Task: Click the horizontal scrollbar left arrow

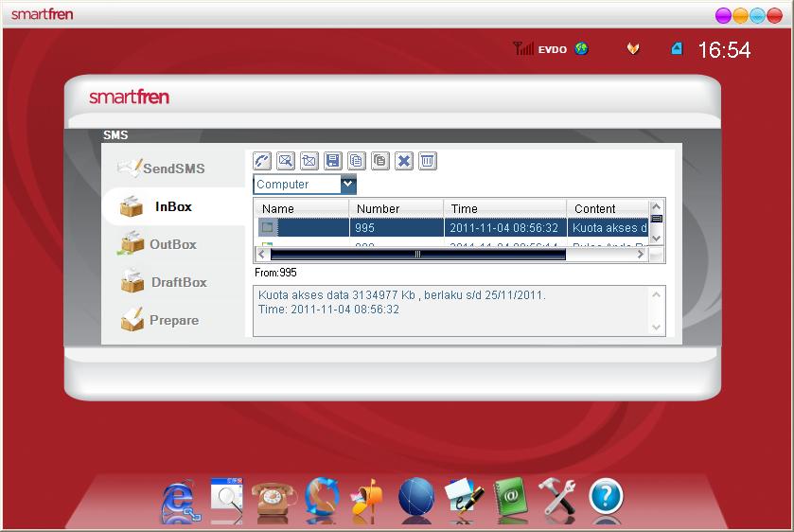Action: (262, 255)
